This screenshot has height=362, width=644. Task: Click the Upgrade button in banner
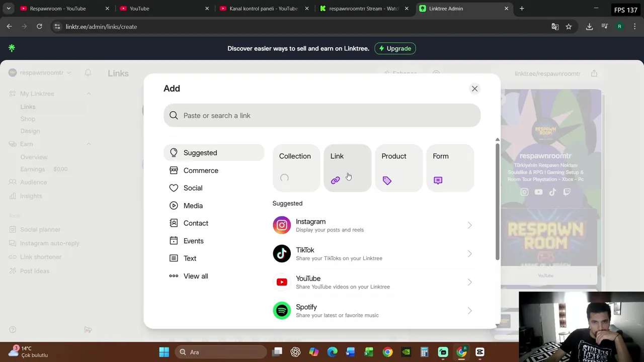(x=395, y=48)
